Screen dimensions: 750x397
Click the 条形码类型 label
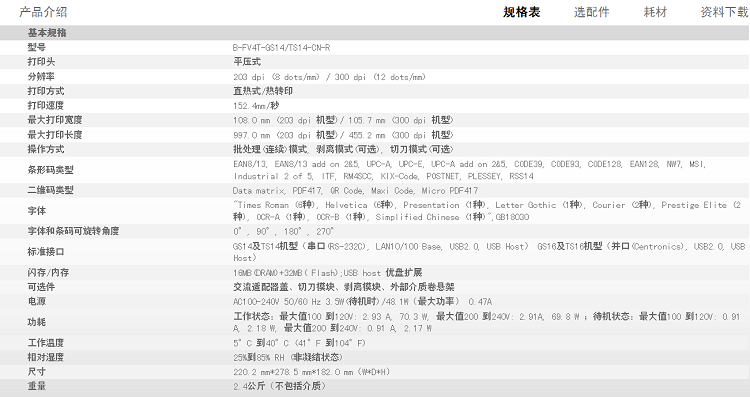[50, 169]
